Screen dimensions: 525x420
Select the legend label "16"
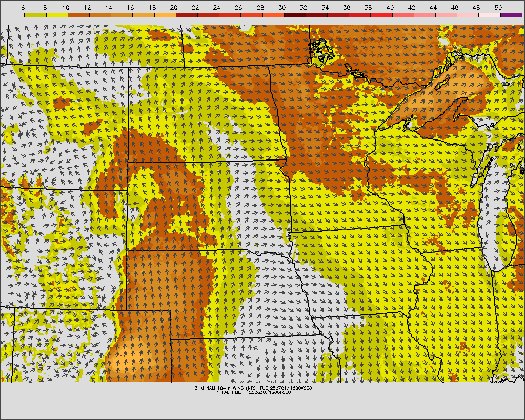coord(131,7)
